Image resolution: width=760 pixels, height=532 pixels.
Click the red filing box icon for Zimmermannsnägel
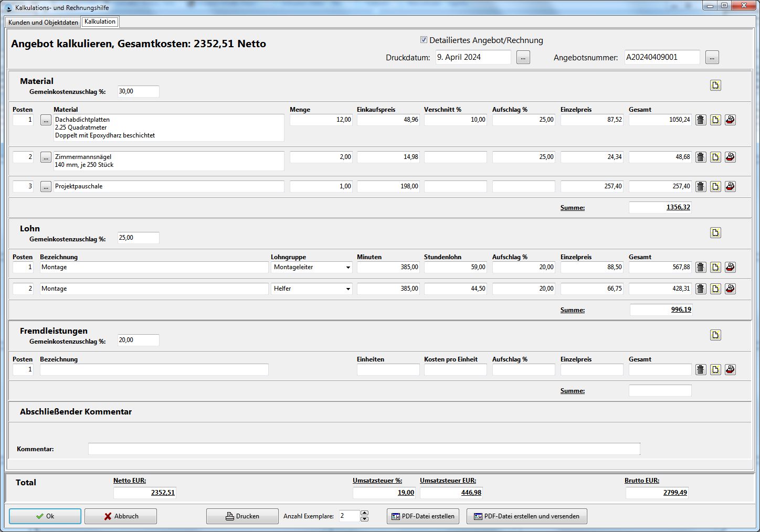(730, 157)
